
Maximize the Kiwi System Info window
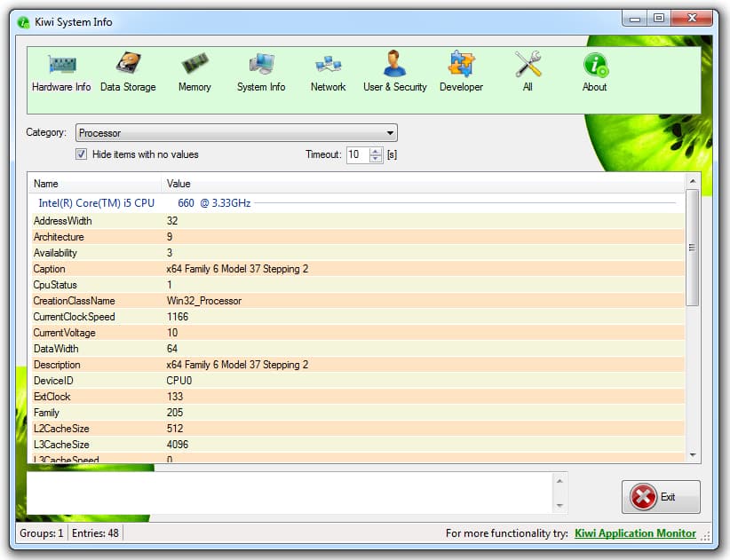coord(659,19)
